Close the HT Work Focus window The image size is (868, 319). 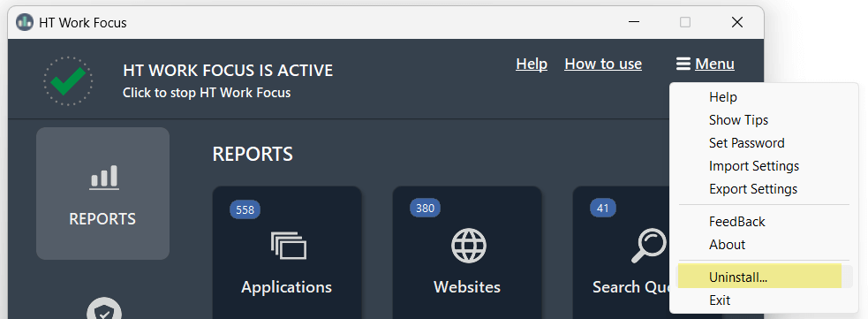[736, 22]
